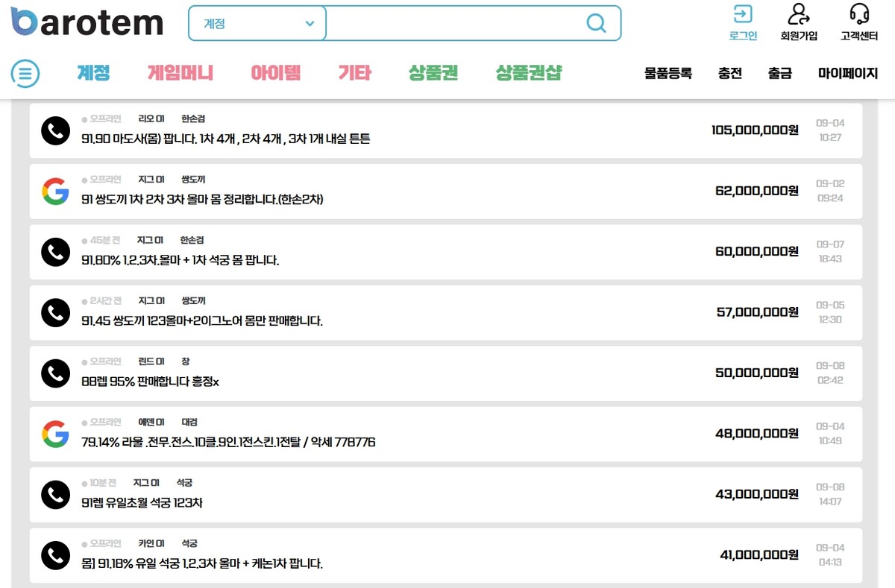The width and height of the screenshot is (895, 588).
Task: Open the 로그인 login icon
Action: pos(743,14)
